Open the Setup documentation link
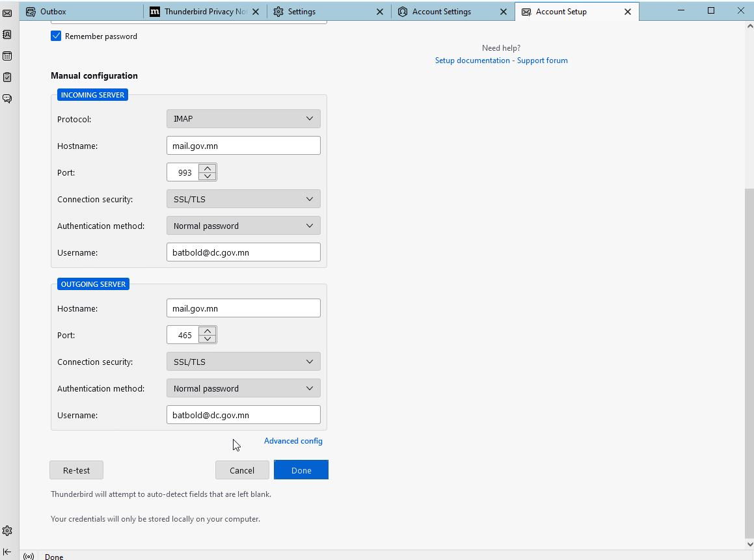Image resolution: width=754 pixels, height=560 pixels. [x=472, y=60]
